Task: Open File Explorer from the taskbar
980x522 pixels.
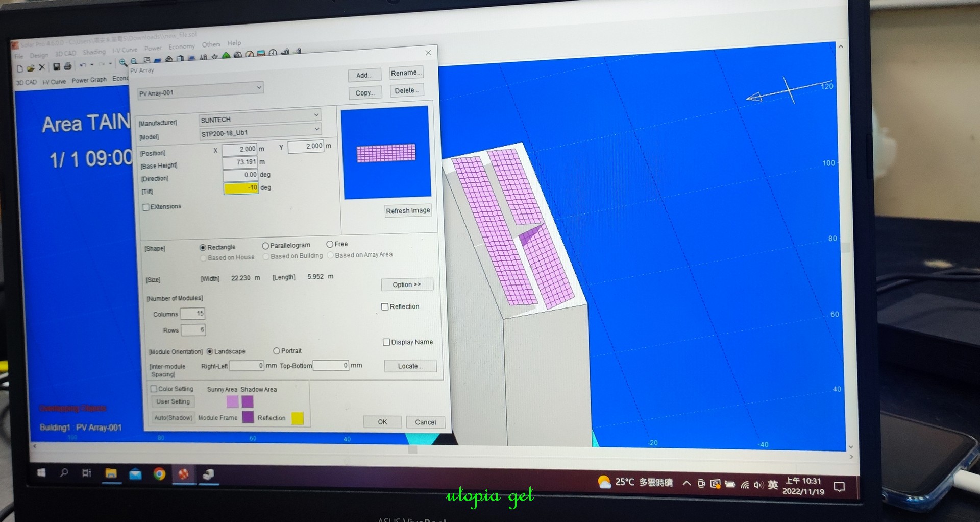Action: click(x=111, y=473)
